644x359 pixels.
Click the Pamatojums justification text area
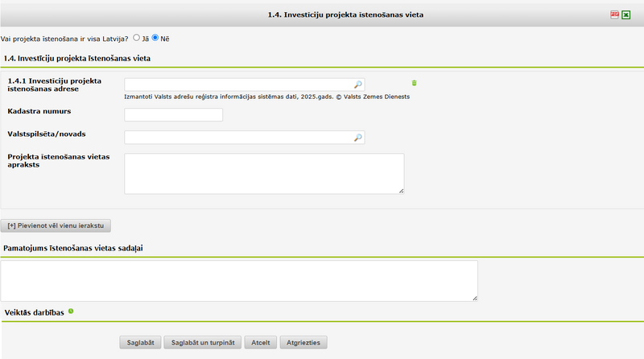238,280
